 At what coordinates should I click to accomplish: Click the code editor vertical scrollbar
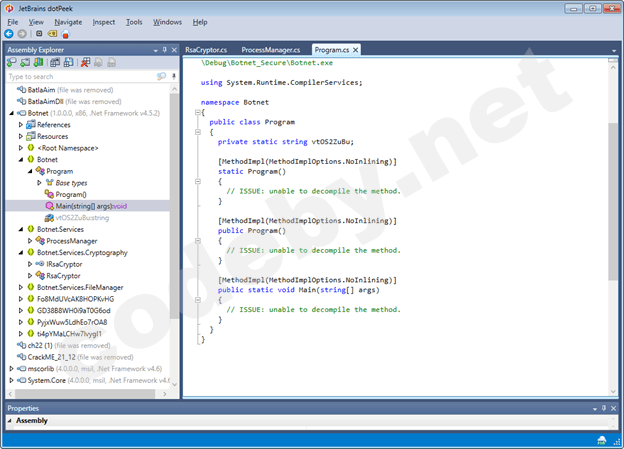(609, 200)
